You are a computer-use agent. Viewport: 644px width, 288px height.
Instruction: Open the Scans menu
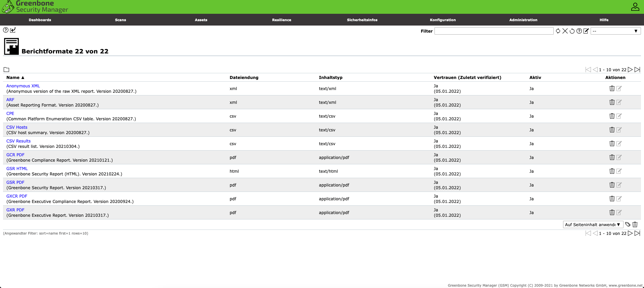[x=121, y=20]
